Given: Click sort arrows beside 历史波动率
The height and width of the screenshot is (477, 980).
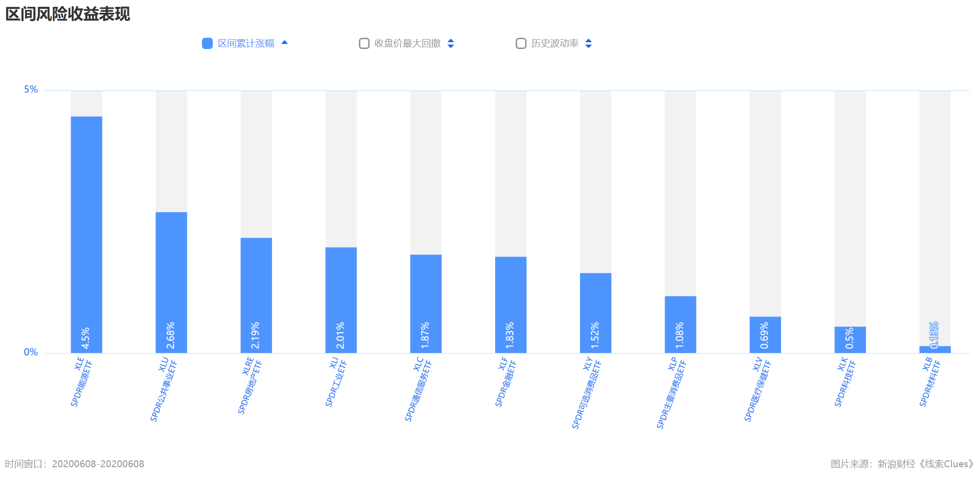Looking at the screenshot, I should pos(589,44).
